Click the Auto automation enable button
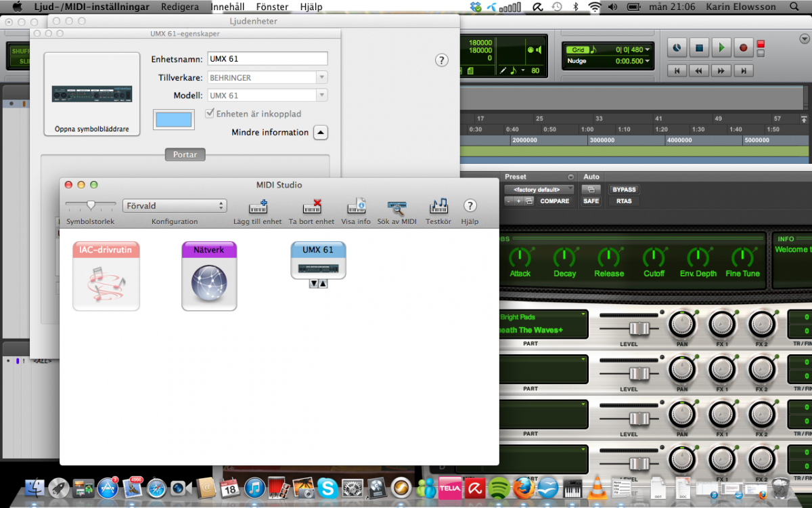Image resolution: width=812 pixels, height=508 pixels. tap(591, 190)
